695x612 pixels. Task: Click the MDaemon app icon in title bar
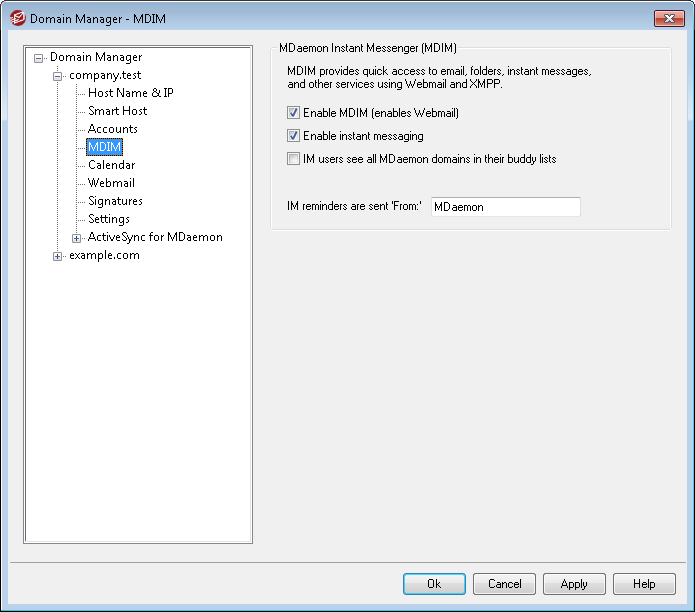(x=18, y=19)
